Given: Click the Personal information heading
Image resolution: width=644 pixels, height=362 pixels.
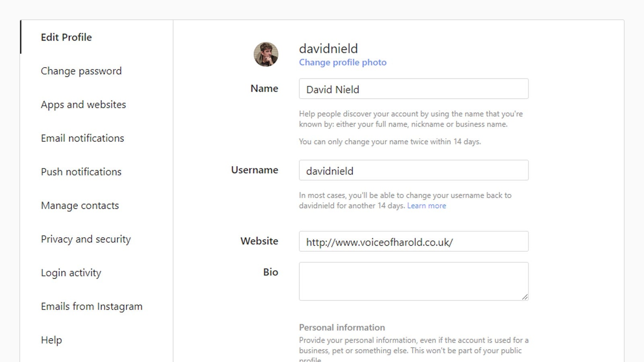Looking at the screenshot, I should [342, 327].
